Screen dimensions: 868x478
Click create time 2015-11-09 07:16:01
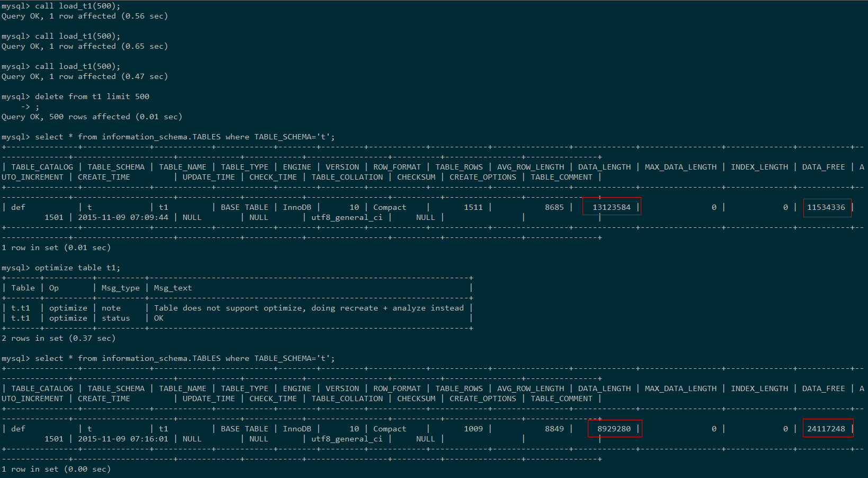[123, 439]
